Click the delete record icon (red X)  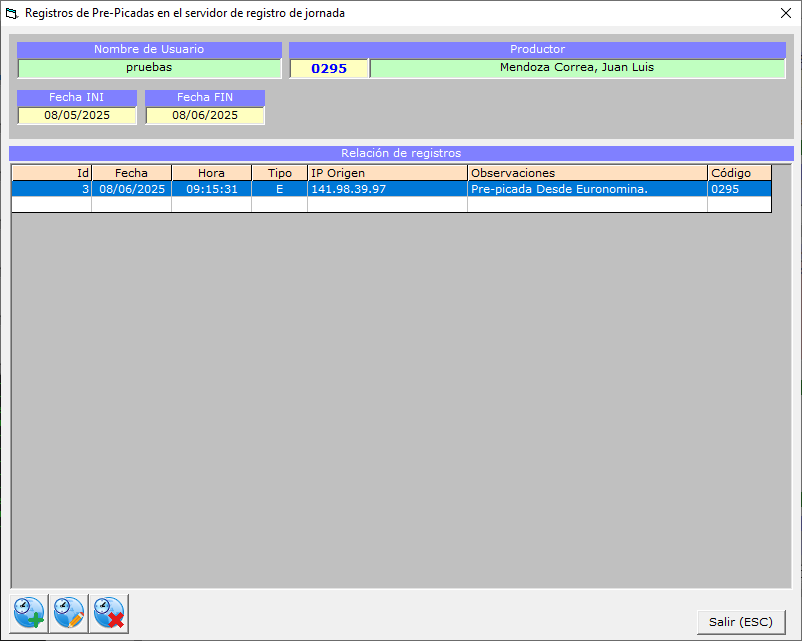109,611
